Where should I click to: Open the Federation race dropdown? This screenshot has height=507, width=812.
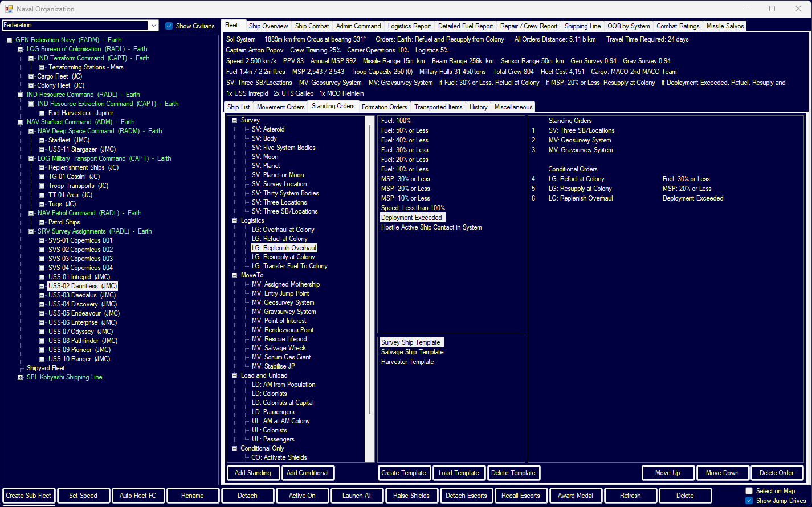click(153, 25)
